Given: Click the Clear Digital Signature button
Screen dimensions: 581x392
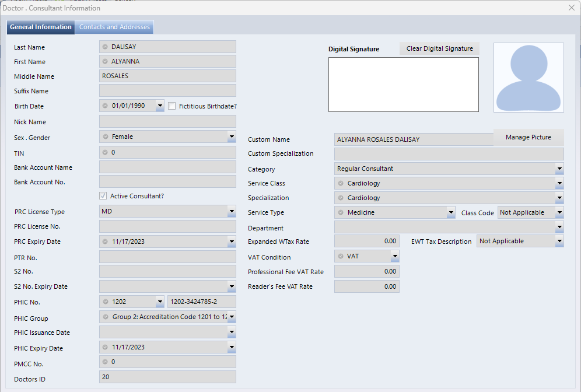Looking at the screenshot, I should [x=439, y=48].
